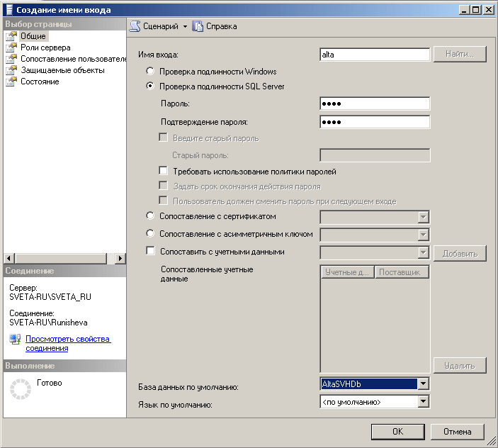Click the Имя входа text field

pyautogui.click(x=375, y=55)
